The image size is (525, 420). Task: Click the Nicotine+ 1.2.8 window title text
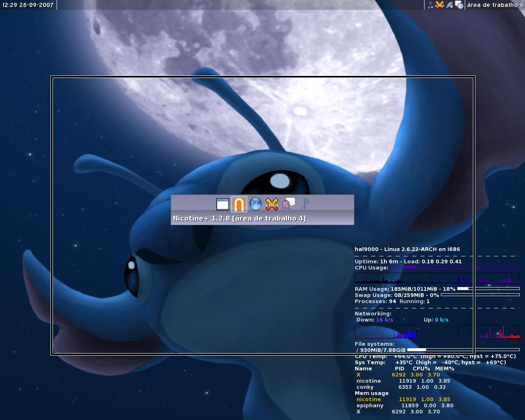pyautogui.click(x=240, y=218)
